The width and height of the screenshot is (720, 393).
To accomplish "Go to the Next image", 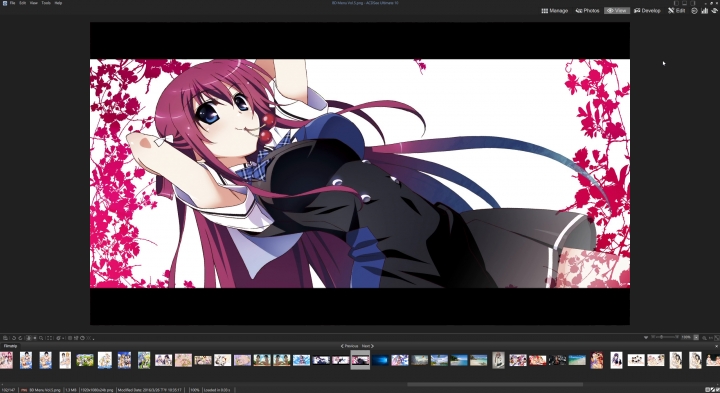I will [368, 346].
